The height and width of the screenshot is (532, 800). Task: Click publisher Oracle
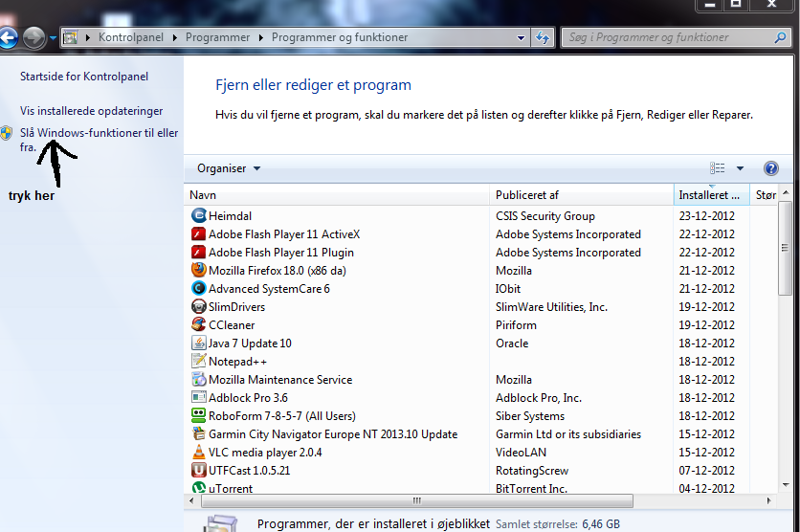512,344
